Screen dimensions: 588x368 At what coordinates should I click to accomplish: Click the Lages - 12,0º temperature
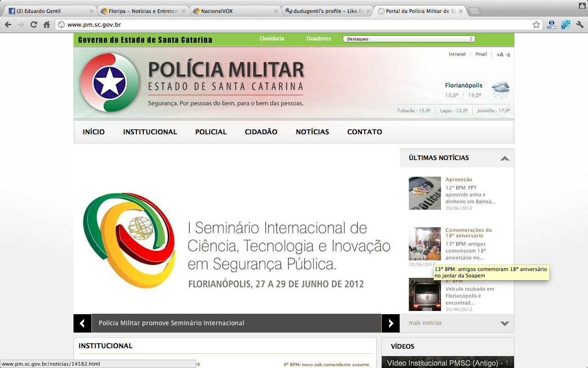454,111
